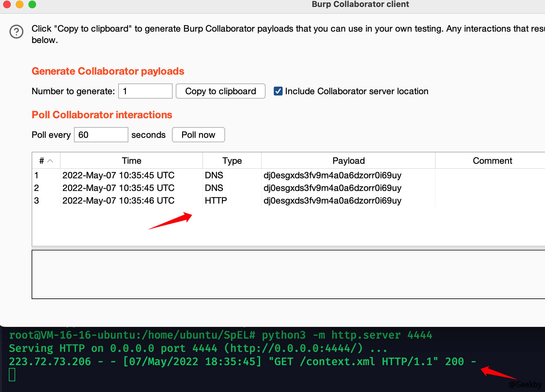Screen dimensions: 545x392
Task: Click the green maximize window button
Action: 32,4
